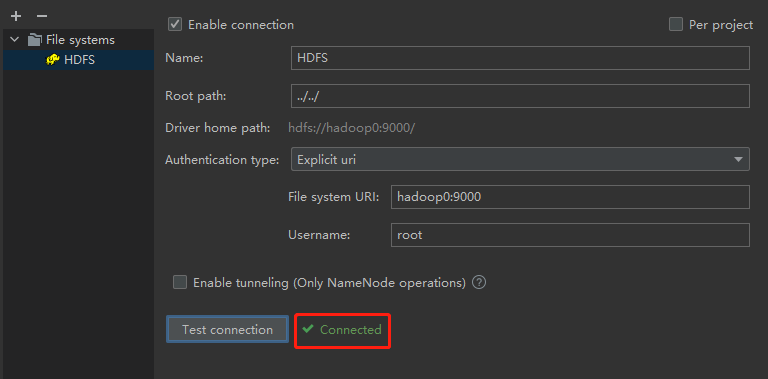Focus the Root path input field
The image size is (768, 379).
coord(520,96)
